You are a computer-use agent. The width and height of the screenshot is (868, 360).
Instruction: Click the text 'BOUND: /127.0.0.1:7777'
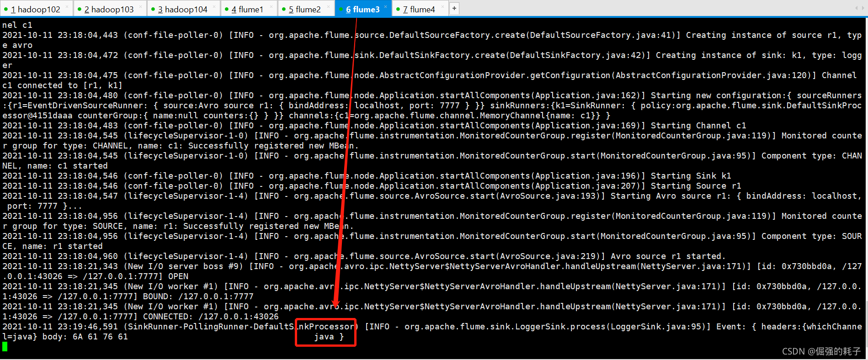[198, 296]
